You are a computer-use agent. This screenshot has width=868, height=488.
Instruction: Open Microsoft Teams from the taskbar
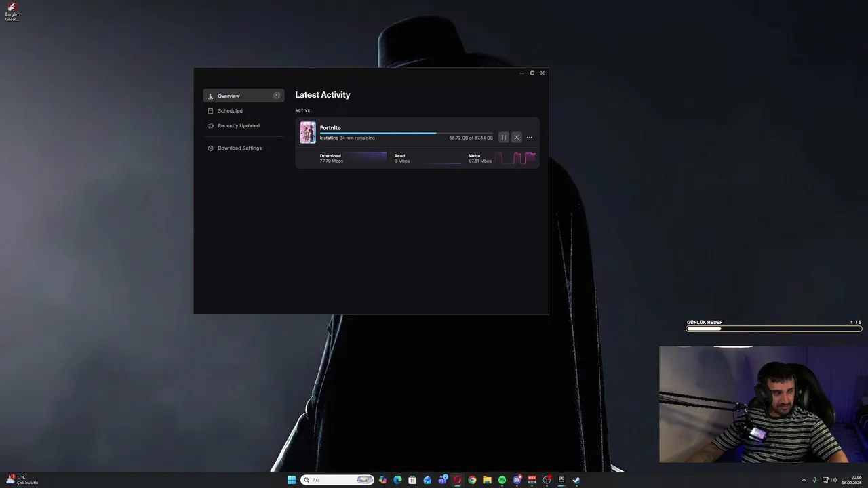pos(442,480)
